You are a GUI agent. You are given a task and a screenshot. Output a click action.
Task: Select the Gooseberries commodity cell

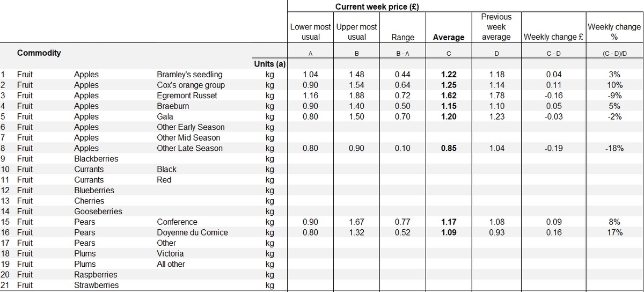(98, 211)
